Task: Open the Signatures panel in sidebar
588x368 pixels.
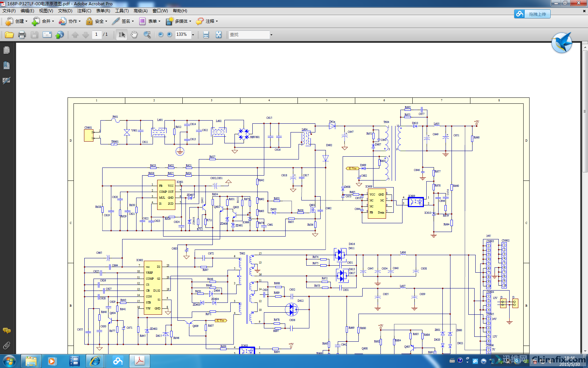Action: pyautogui.click(x=7, y=81)
